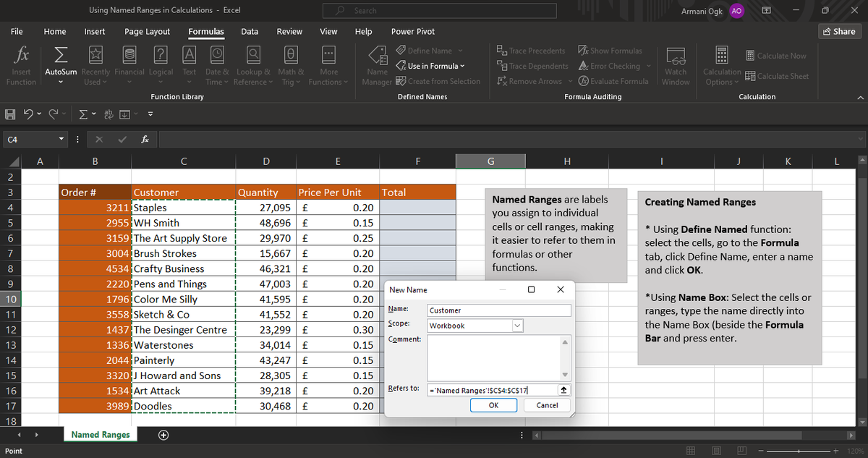Click Show Formulas
The image size is (868, 458).
pyautogui.click(x=610, y=51)
